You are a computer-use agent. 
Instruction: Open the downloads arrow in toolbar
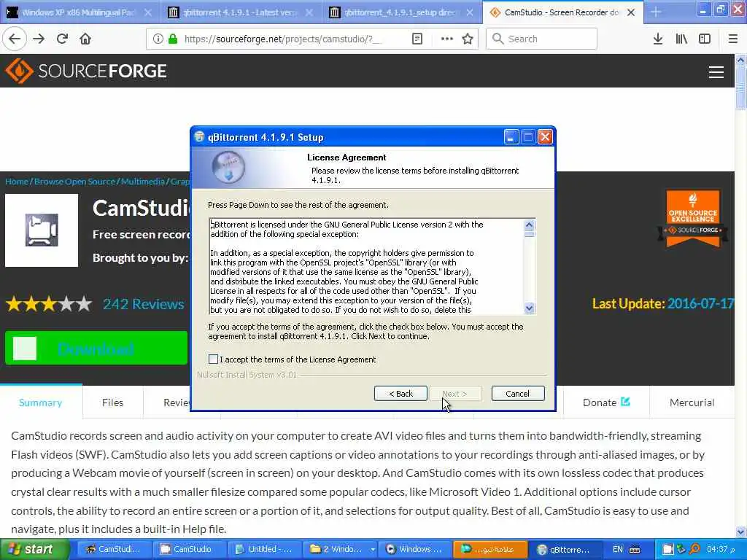coord(658,39)
